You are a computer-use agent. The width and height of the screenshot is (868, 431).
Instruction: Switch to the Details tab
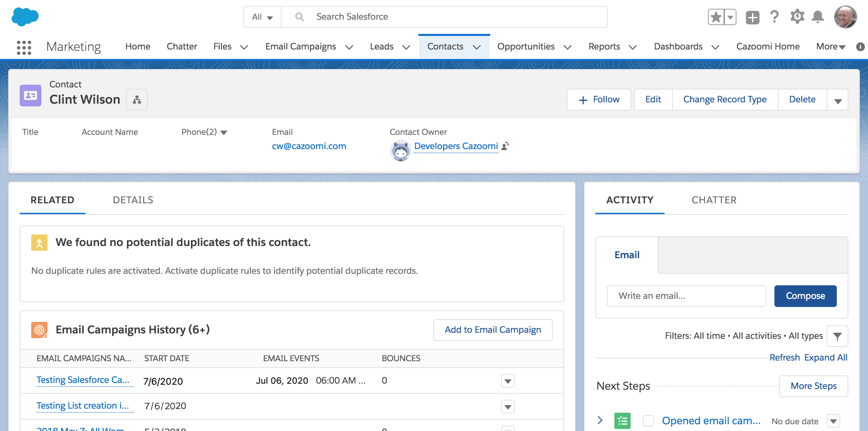(x=133, y=200)
